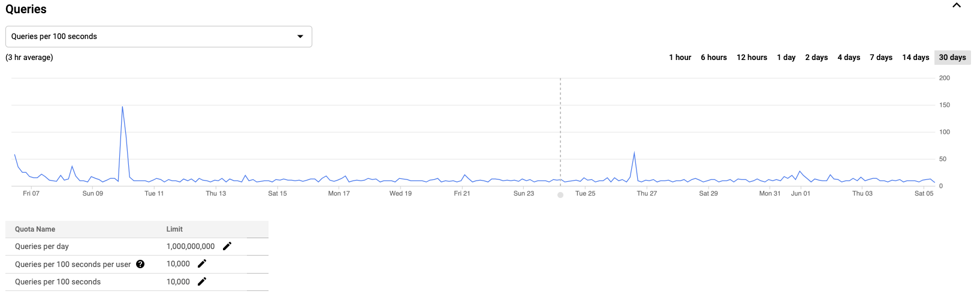Click the highest spike in the queries chart

pyautogui.click(x=122, y=107)
